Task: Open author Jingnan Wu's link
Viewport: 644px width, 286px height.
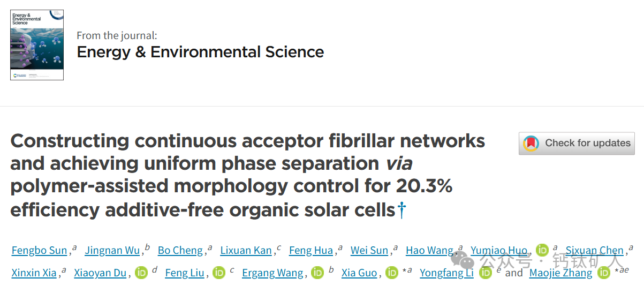Action: (112, 250)
